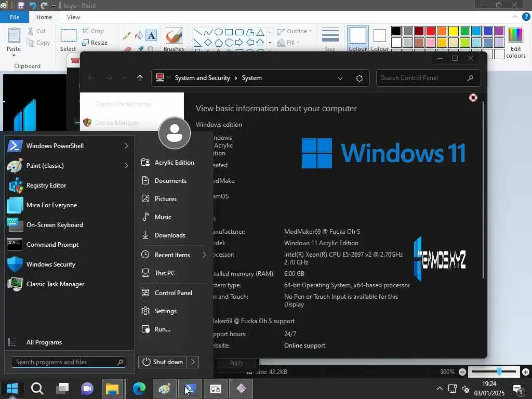Select the Pencil tool in Paint
Image resolution: width=532 pixels, height=399 pixels.
point(127,36)
